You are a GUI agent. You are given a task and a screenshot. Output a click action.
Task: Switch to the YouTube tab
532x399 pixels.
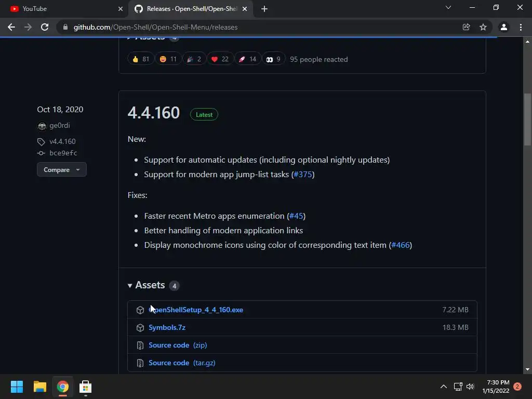pyautogui.click(x=64, y=9)
